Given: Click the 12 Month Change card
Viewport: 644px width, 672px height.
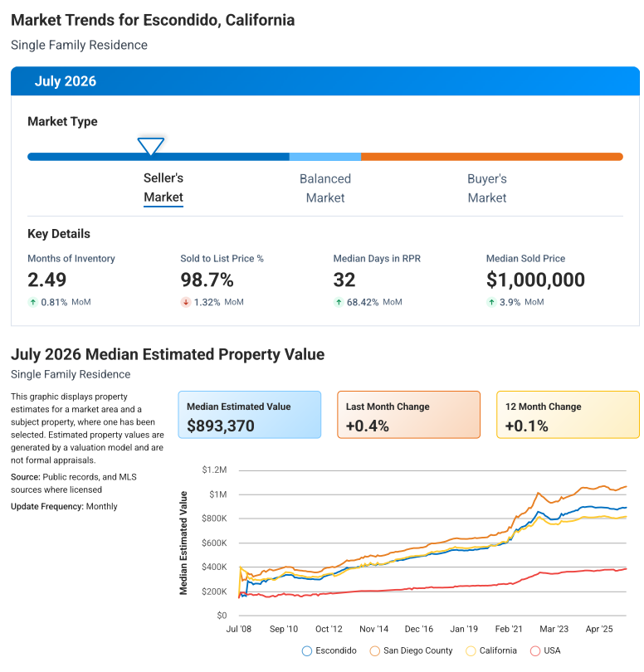Looking at the screenshot, I should click(x=568, y=415).
